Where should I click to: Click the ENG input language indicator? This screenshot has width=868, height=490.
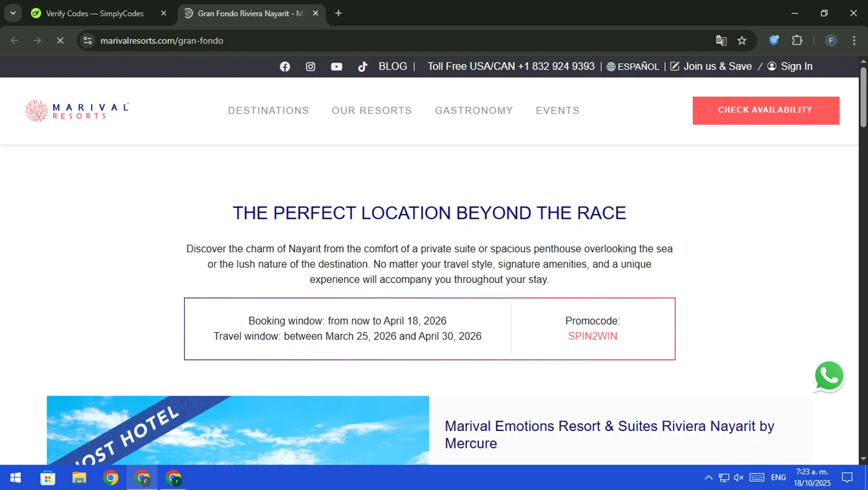pyautogui.click(x=778, y=478)
